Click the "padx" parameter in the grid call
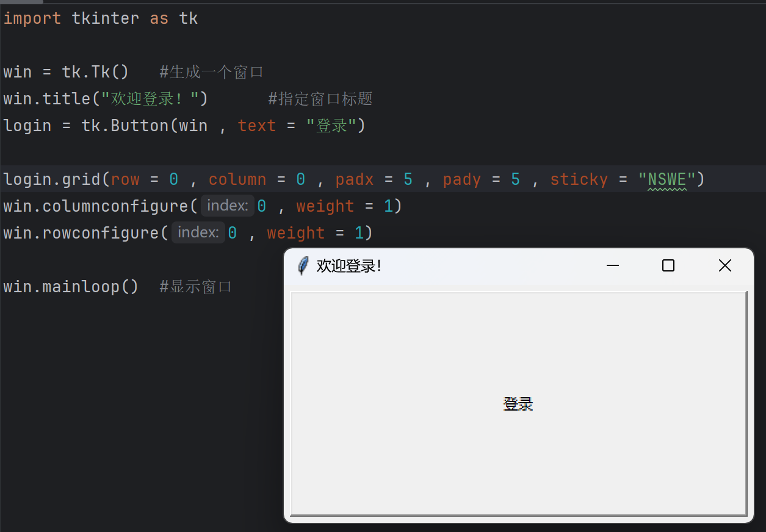Viewport: 766px width, 532px height. pyautogui.click(x=355, y=179)
